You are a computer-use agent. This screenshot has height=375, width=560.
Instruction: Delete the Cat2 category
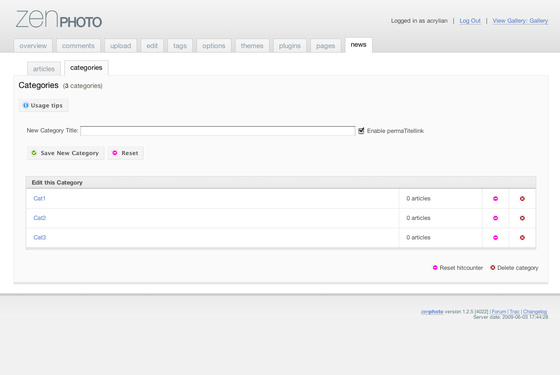(522, 218)
